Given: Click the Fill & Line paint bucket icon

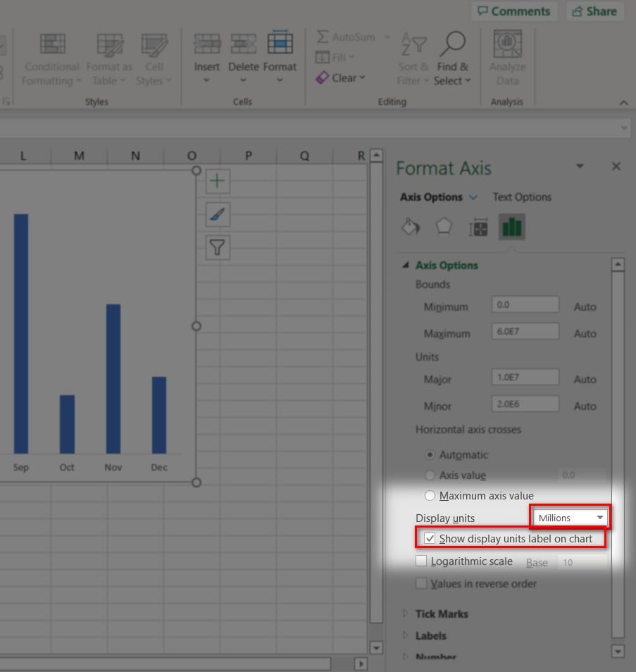Looking at the screenshot, I should (410, 227).
